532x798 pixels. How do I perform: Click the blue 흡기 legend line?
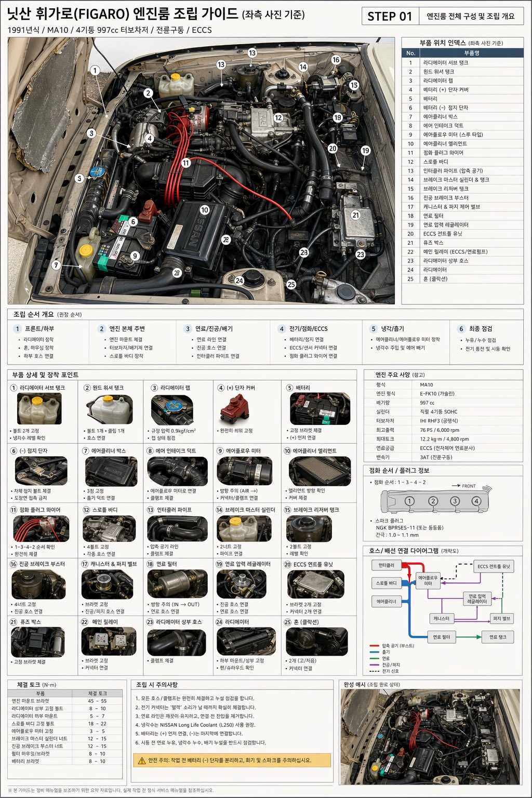point(374,652)
